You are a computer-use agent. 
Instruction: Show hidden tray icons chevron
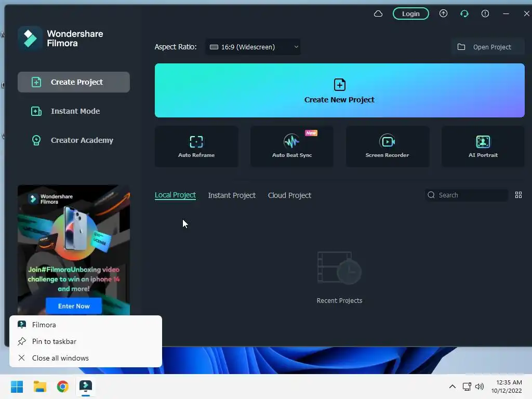pos(453,387)
